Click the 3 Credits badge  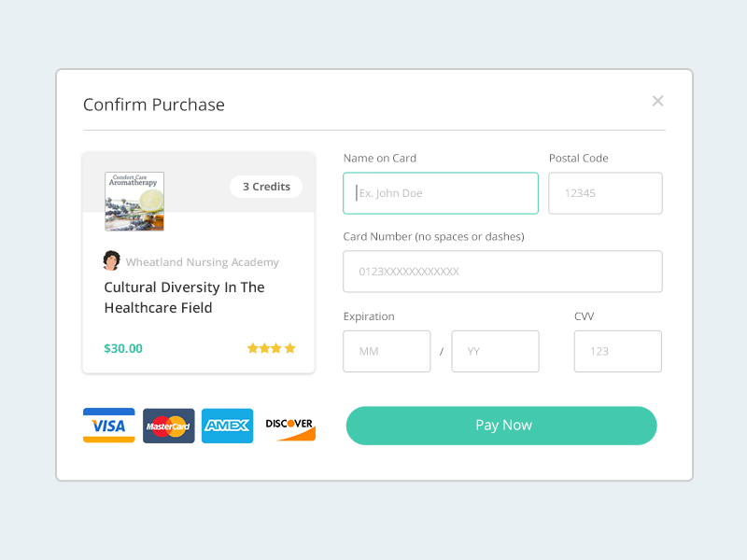point(266,187)
